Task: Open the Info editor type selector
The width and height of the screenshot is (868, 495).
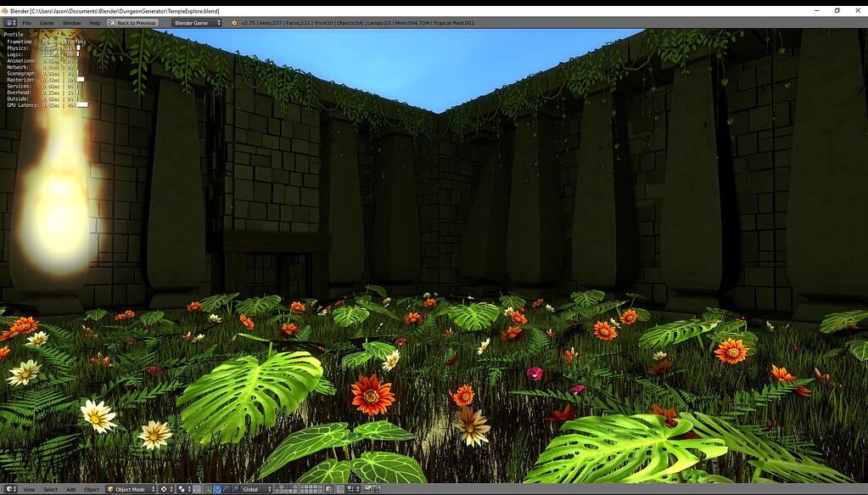Action: [10, 23]
